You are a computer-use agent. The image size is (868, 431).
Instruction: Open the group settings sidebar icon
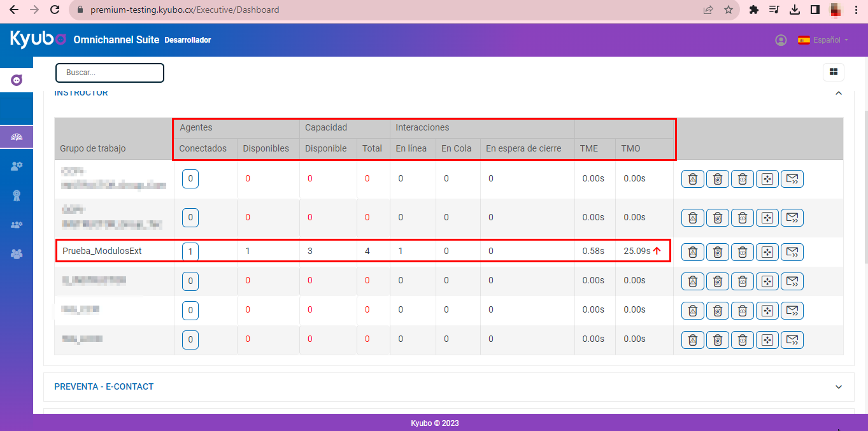point(17,225)
